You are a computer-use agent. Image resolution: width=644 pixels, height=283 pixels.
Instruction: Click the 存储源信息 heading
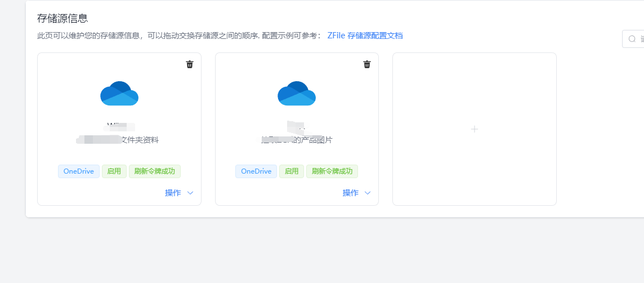(63, 19)
